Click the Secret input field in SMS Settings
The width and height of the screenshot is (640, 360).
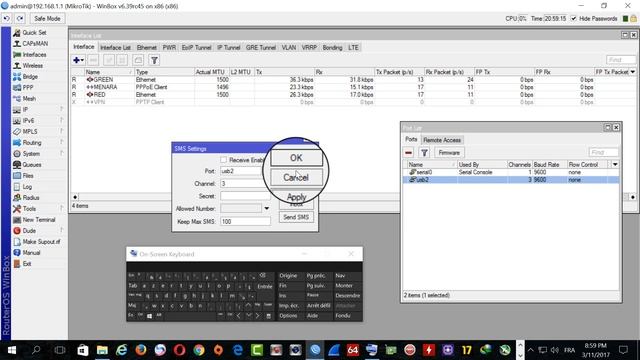(245, 196)
